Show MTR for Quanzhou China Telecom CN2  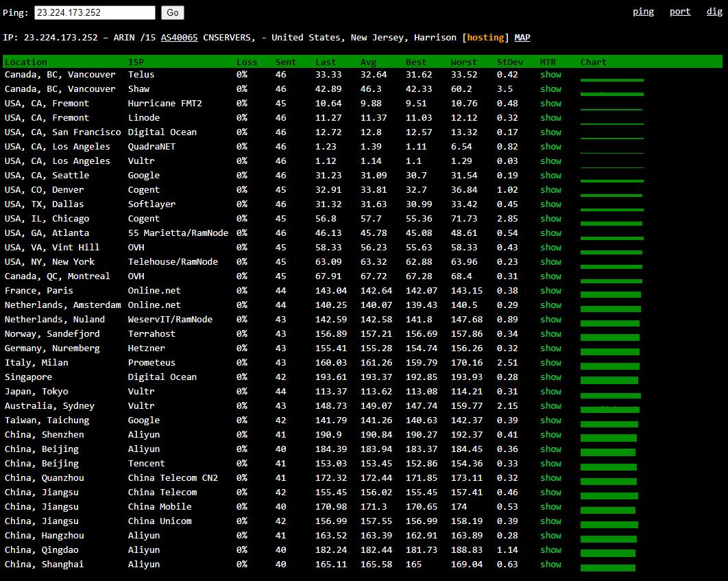[550, 477]
